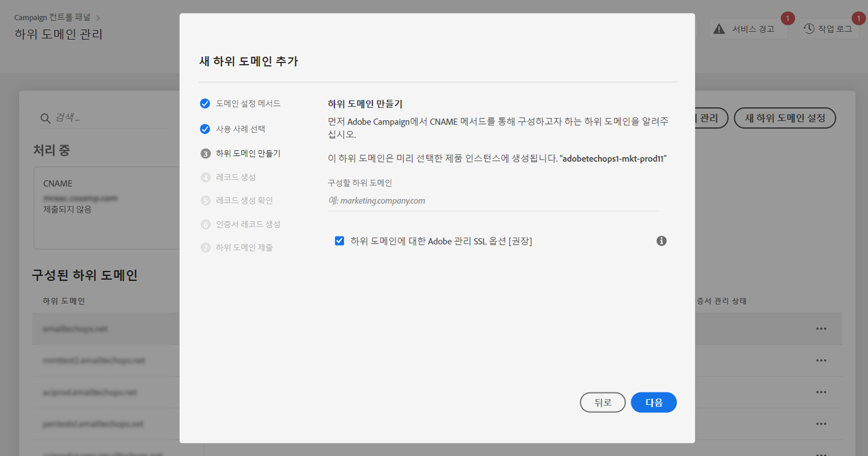868x456 pixels.
Task: Open the more options menu for the third subdomain row
Action: pos(821,392)
